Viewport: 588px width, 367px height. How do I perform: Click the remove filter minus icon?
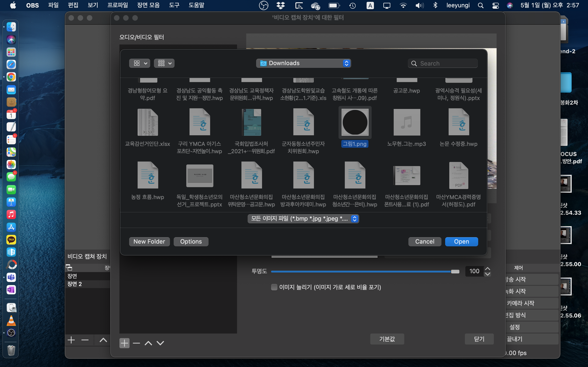tap(136, 343)
